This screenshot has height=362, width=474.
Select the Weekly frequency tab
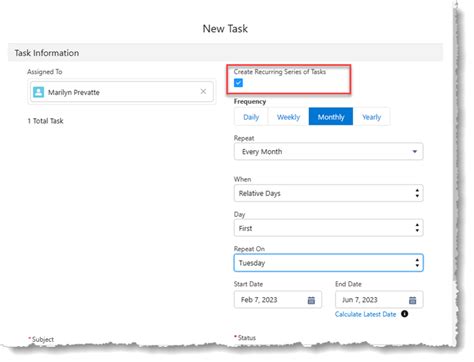tap(288, 117)
